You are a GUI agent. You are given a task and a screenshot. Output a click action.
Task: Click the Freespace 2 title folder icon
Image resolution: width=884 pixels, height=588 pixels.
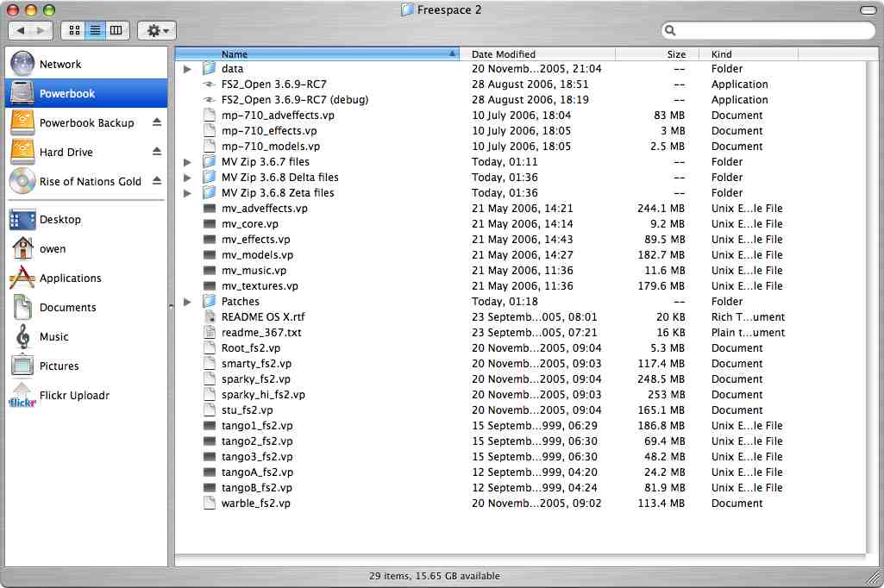[x=407, y=9]
